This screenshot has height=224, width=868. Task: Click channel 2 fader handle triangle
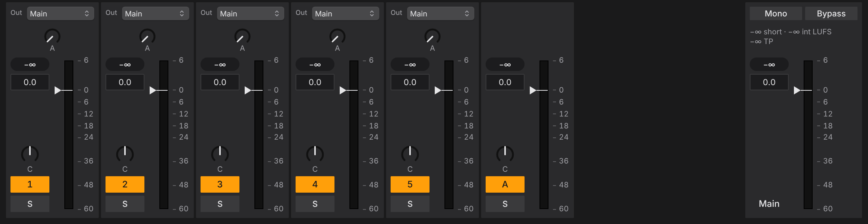(x=153, y=90)
